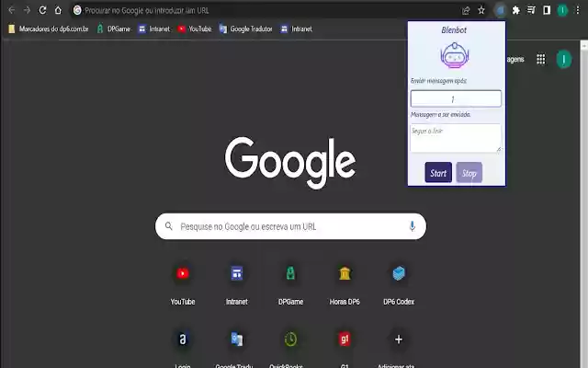This screenshot has height=368, width=588.
Task: Click the browser back arrow
Action: pos(12,10)
